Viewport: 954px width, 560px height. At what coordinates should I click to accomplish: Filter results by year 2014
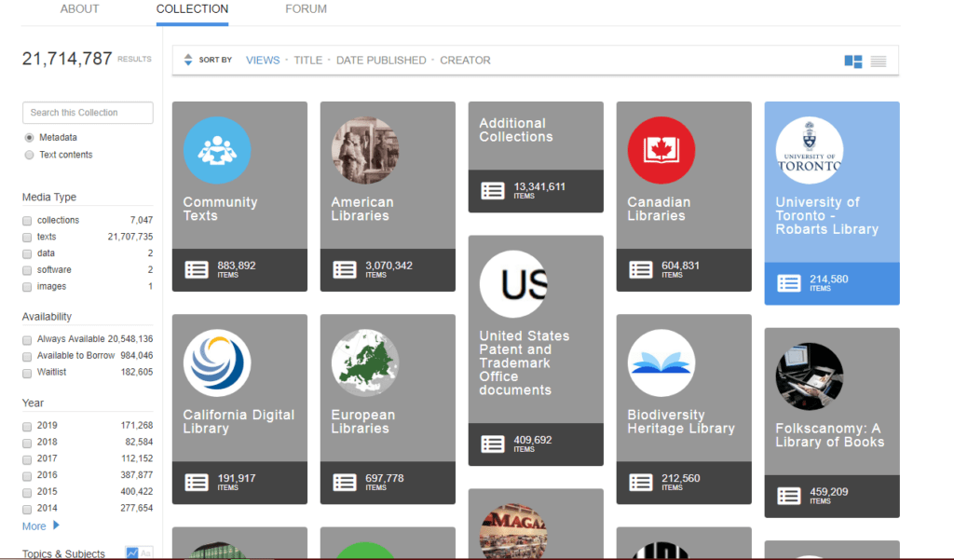pyautogui.click(x=27, y=508)
